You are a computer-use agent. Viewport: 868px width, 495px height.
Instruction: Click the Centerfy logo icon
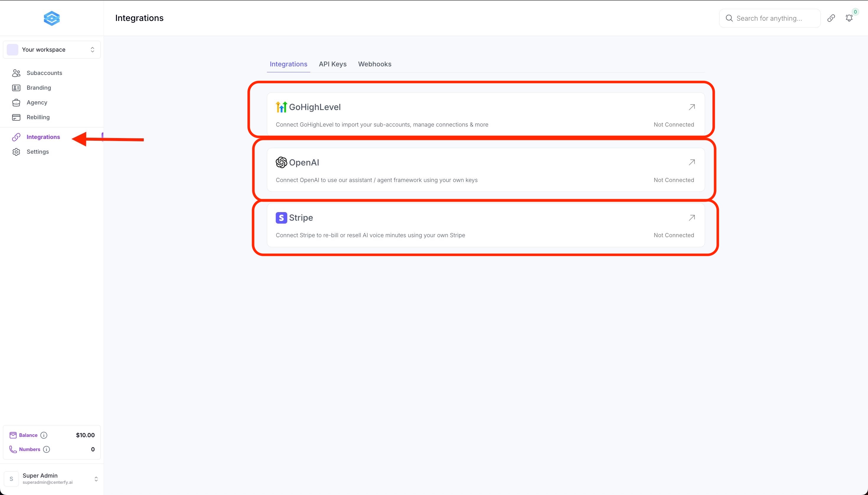click(52, 18)
